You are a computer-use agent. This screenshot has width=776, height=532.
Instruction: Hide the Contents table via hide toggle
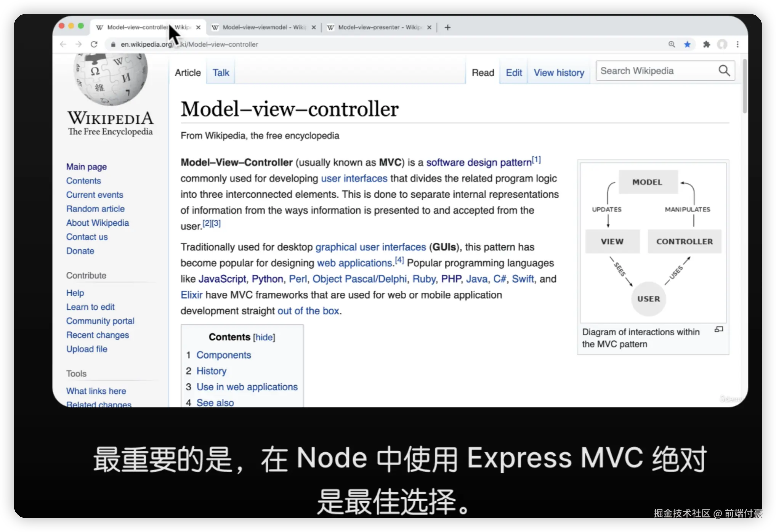tap(264, 337)
